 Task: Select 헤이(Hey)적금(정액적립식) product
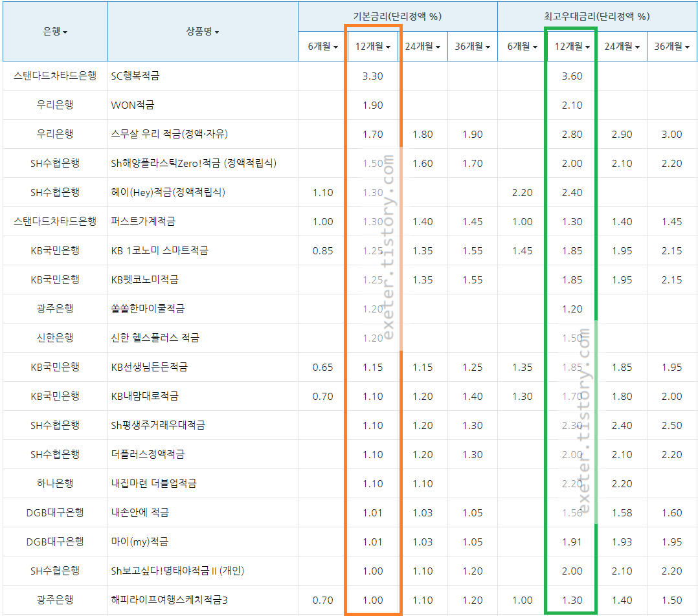click(168, 192)
